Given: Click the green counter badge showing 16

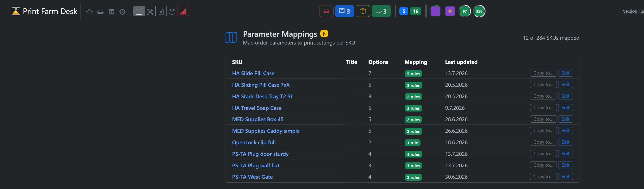Looking at the screenshot, I should (415, 11).
